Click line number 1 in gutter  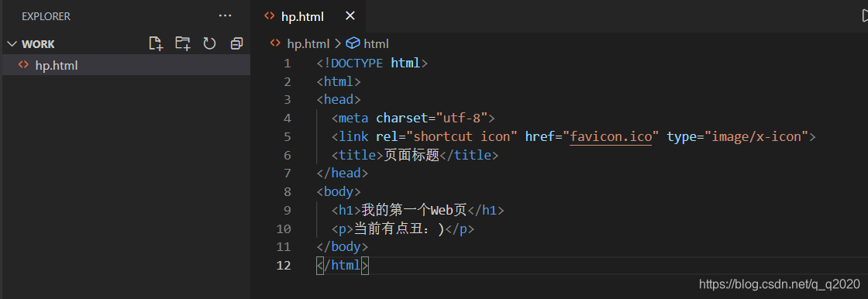pyautogui.click(x=287, y=63)
